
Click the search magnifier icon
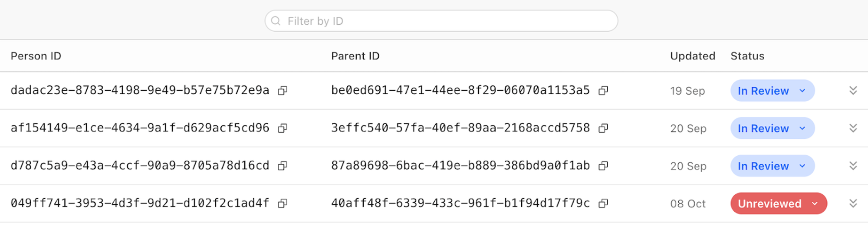point(276,21)
